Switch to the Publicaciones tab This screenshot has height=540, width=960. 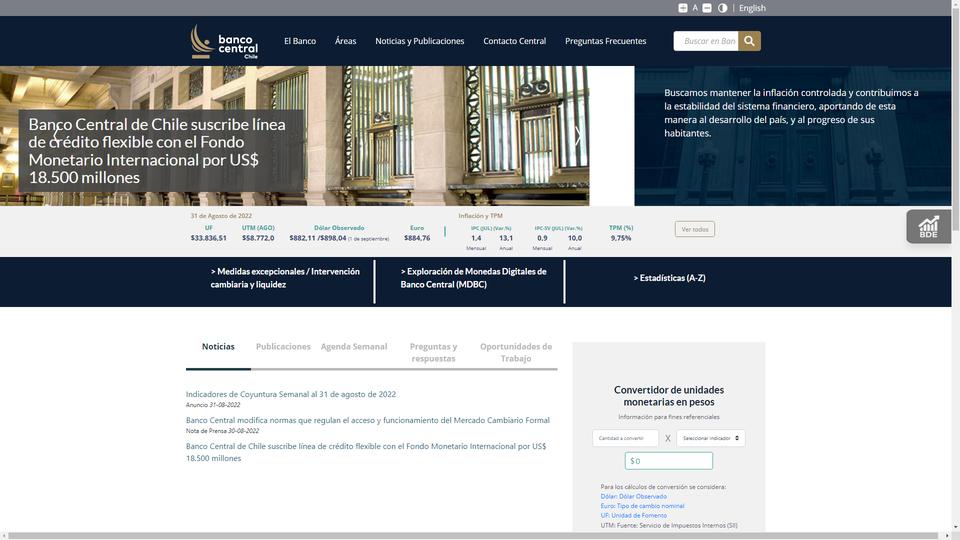(283, 347)
